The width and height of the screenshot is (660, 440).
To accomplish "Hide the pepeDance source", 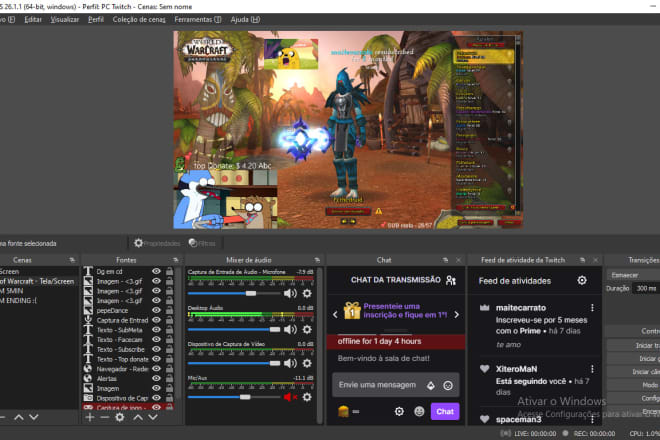I will [156, 311].
